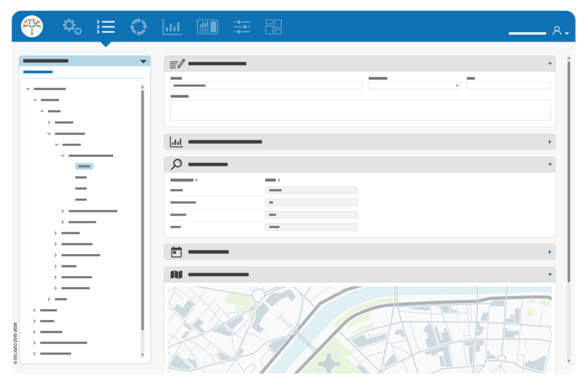
Task: Expand the last collapsed node at tree bottom
Action: point(34,354)
